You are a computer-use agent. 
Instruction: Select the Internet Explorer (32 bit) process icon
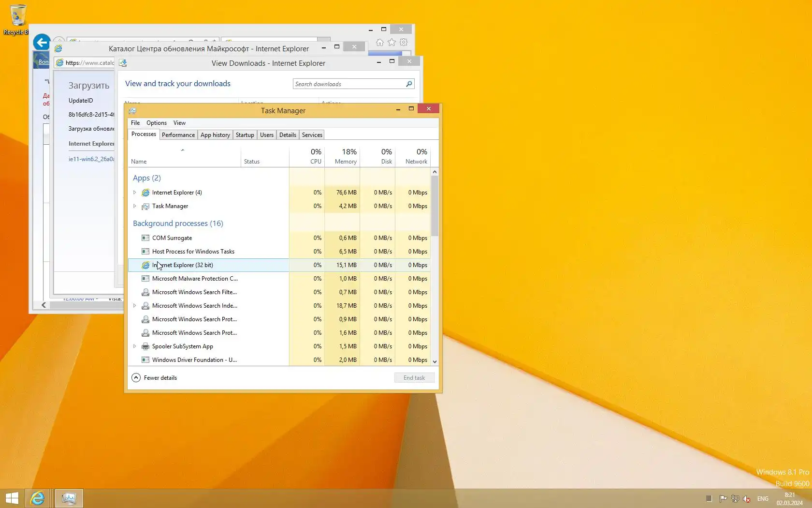coord(145,265)
